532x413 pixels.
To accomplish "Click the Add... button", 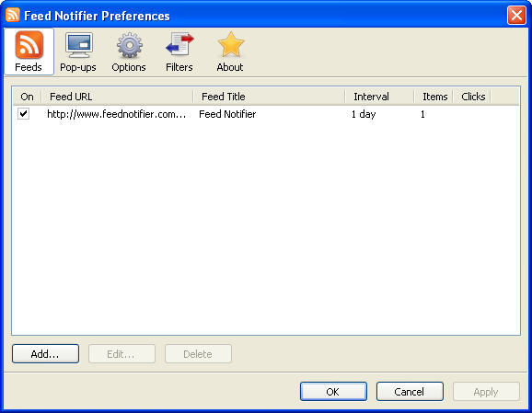I will point(45,353).
